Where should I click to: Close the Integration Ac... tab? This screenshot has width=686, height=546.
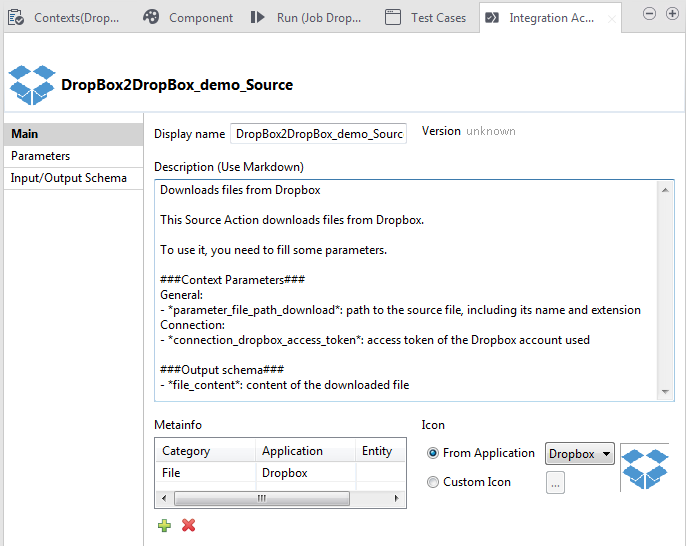pos(612,19)
